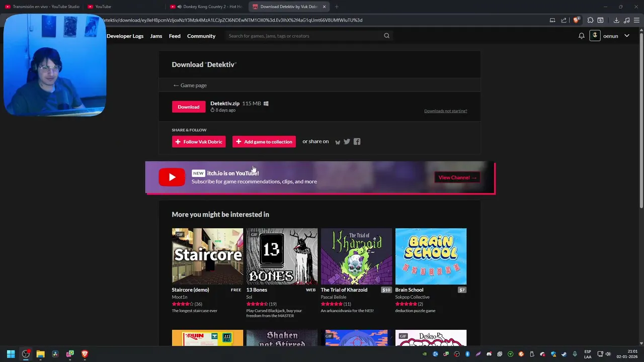Open browser downloads icon
Image resolution: width=644 pixels, height=362 pixels.
tap(616, 20)
